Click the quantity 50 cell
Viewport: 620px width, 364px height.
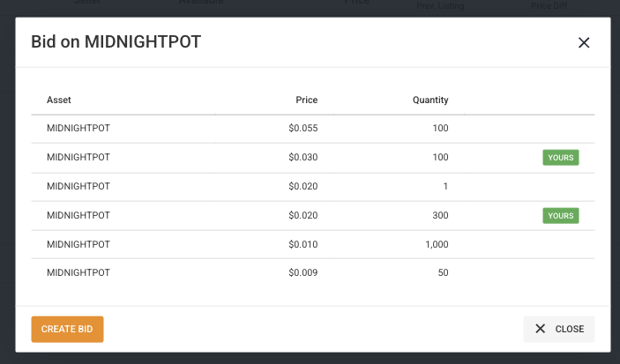(443, 272)
